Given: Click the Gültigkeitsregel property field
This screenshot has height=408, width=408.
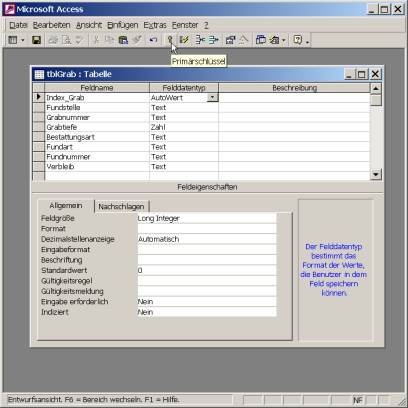Looking at the screenshot, I should coord(207,281).
